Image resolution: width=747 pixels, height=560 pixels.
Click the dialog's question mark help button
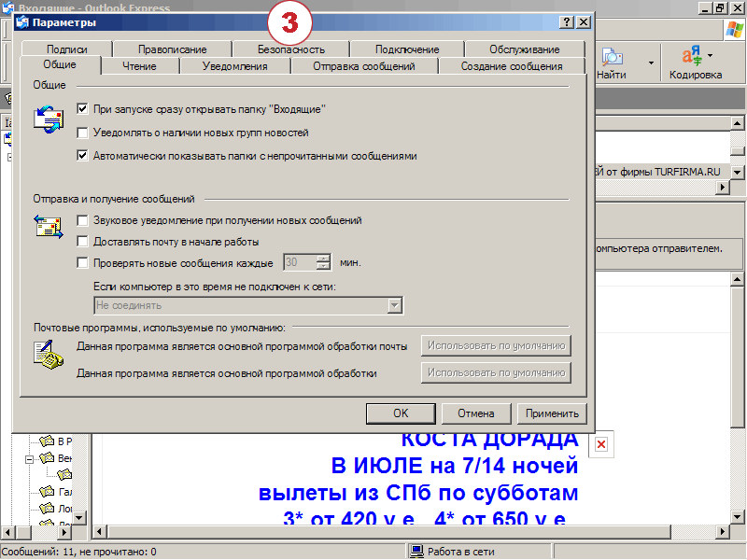pyautogui.click(x=567, y=21)
